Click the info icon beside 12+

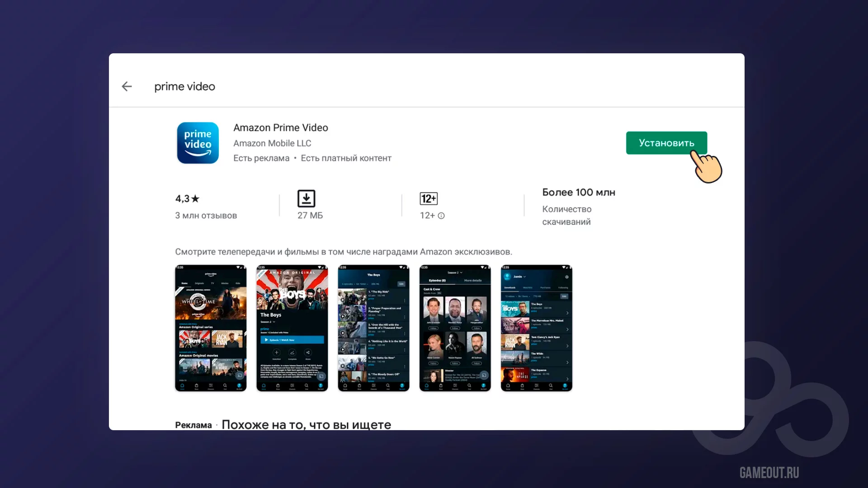[441, 216]
